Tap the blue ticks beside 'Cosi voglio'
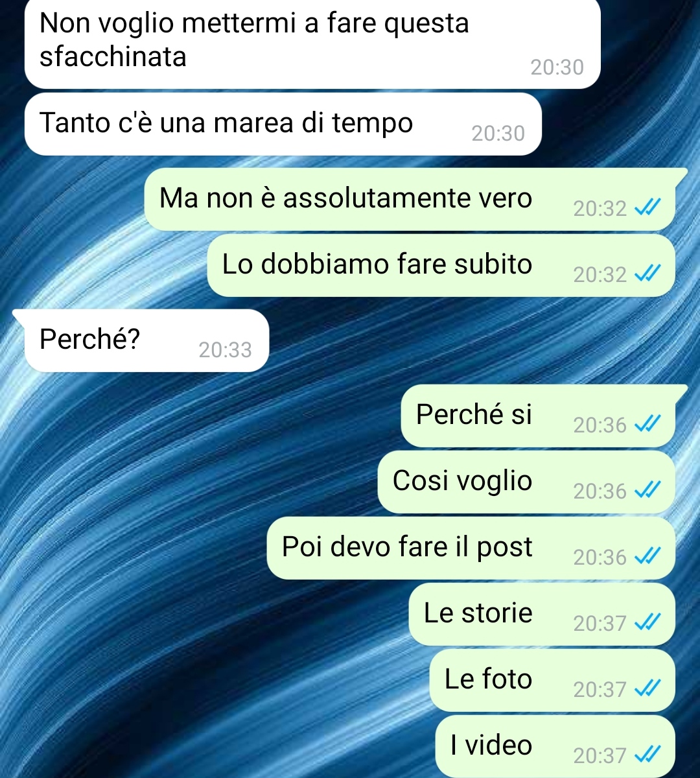 pyautogui.click(x=647, y=489)
